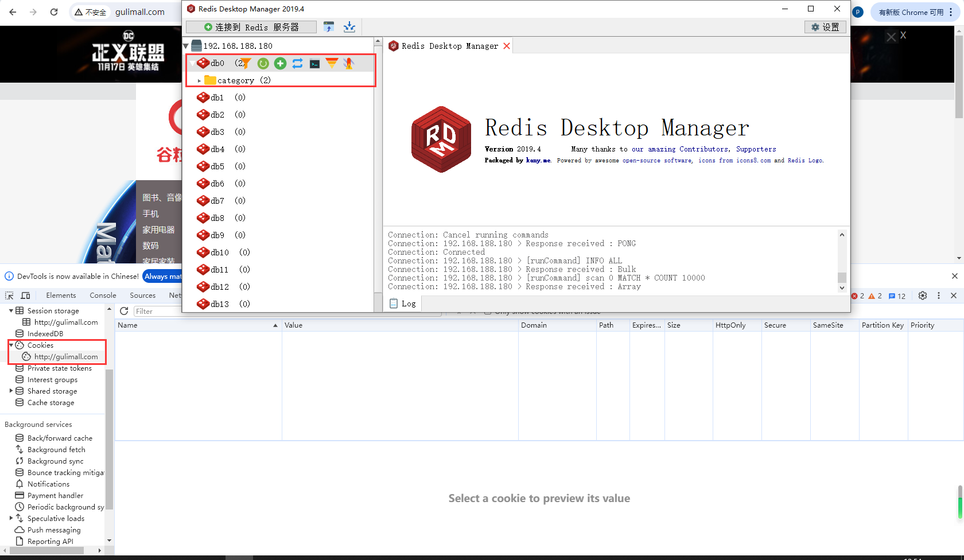
Task: Click the layered orange bulk filter icon on db0
Action: coord(332,63)
